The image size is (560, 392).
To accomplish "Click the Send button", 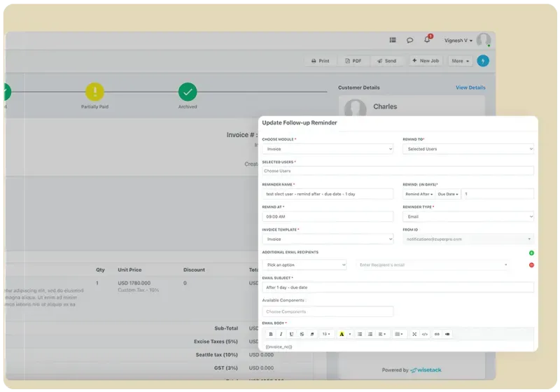I will coord(386,61).
